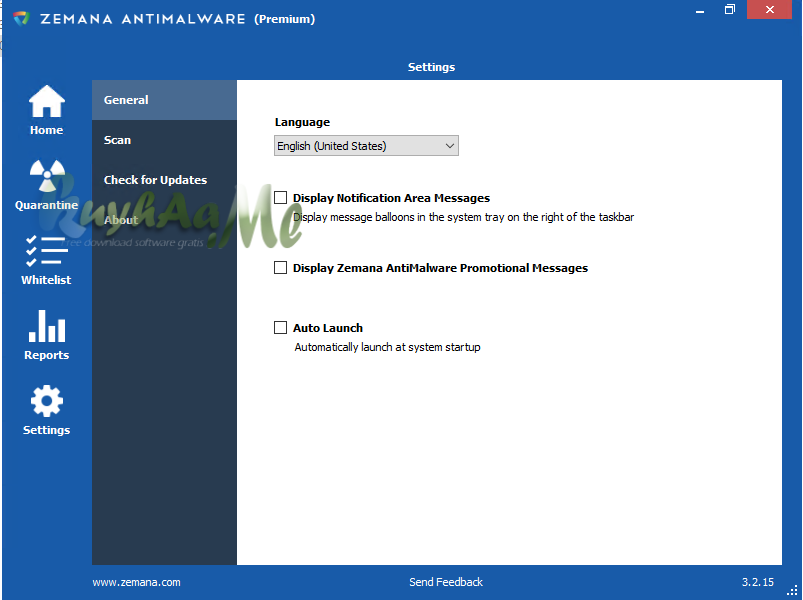The image size is (803, 600).
Task: Click the Language label text
Action: pos(302,122)
